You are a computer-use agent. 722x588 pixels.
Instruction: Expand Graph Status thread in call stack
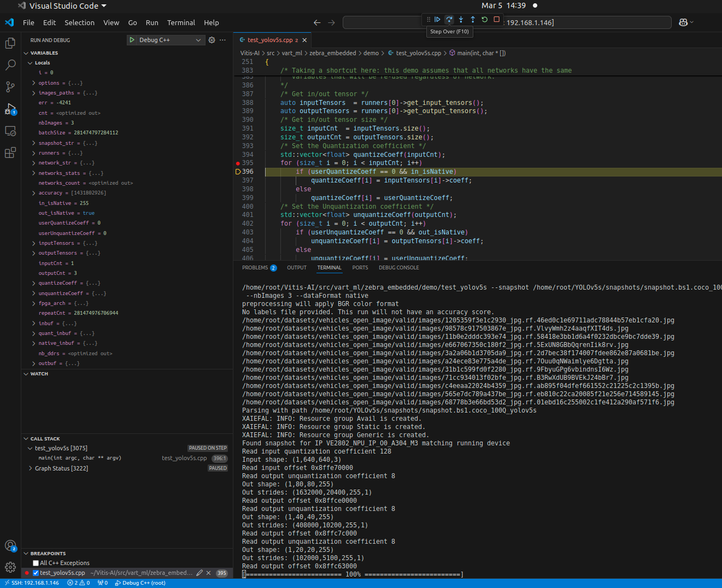[x=30, y=468]
